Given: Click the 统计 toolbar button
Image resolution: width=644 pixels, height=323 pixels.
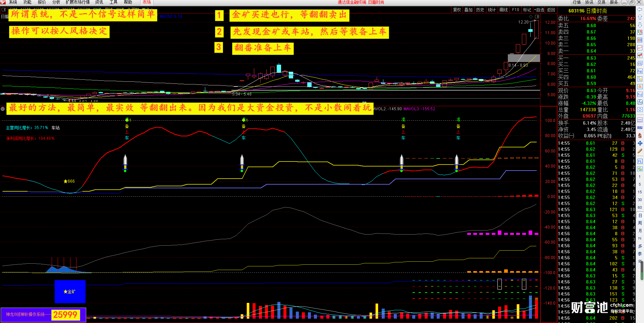Looking at the screenshot, I should coord(492,10).
